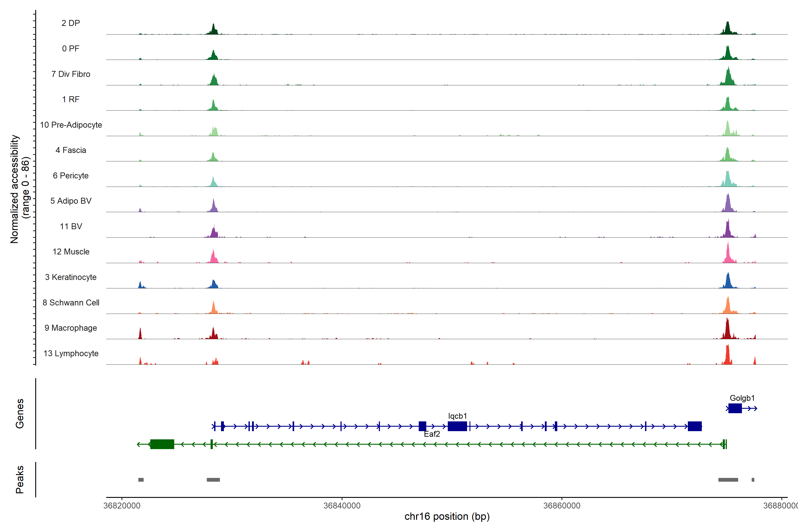Click the large green Eaf2 exon block
This screenshot has height=532, width=798.
[x=162, y=444]
